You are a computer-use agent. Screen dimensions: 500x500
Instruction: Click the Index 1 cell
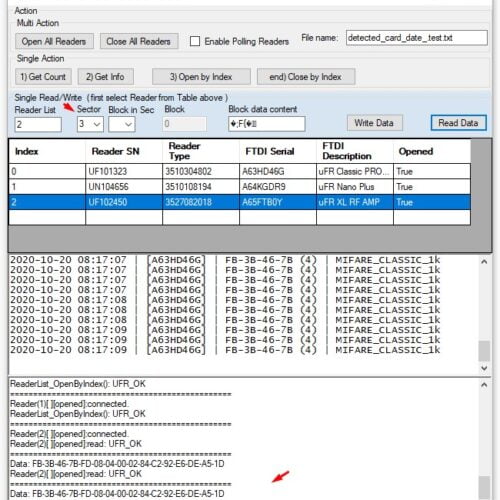(x=47, y=187)
